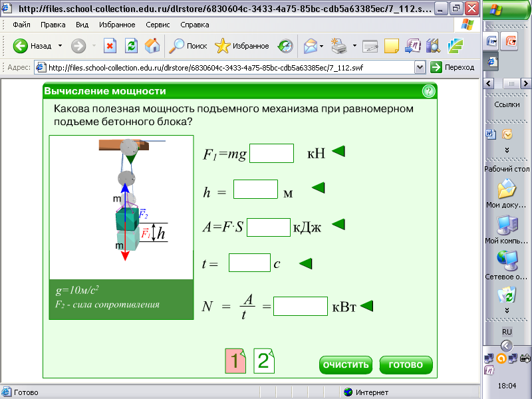Click the N power result input field

(x=301, y=307)
